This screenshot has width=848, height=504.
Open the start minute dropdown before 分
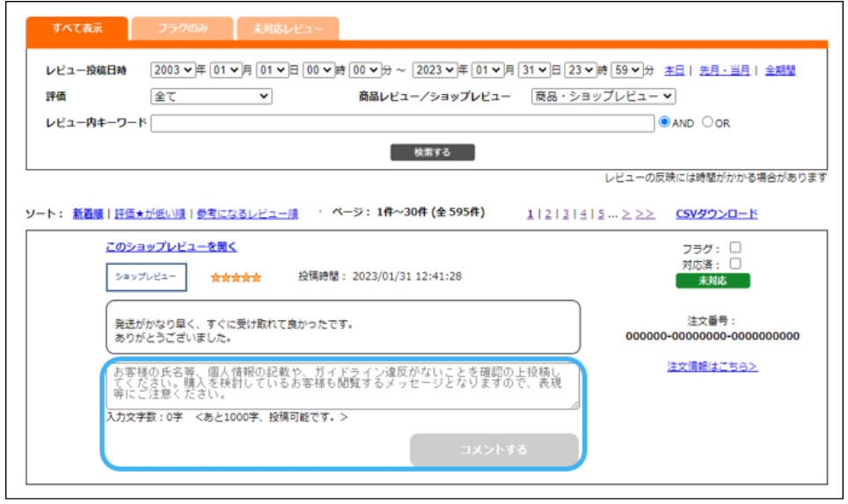pos(365,70)
